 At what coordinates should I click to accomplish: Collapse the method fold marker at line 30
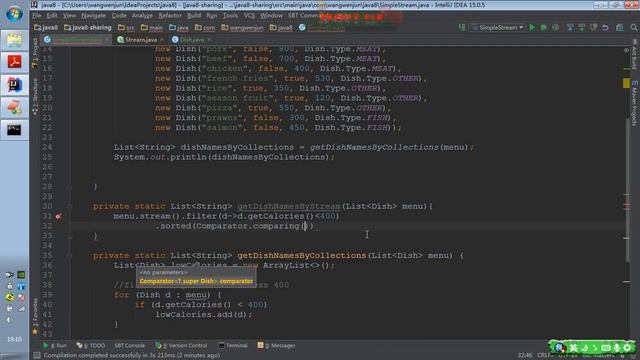coord(70,207)
